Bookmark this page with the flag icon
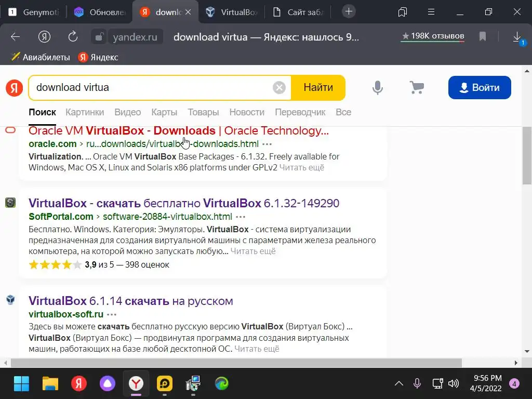532x399 pixels. pyautogui.click(x=483, y=36)
